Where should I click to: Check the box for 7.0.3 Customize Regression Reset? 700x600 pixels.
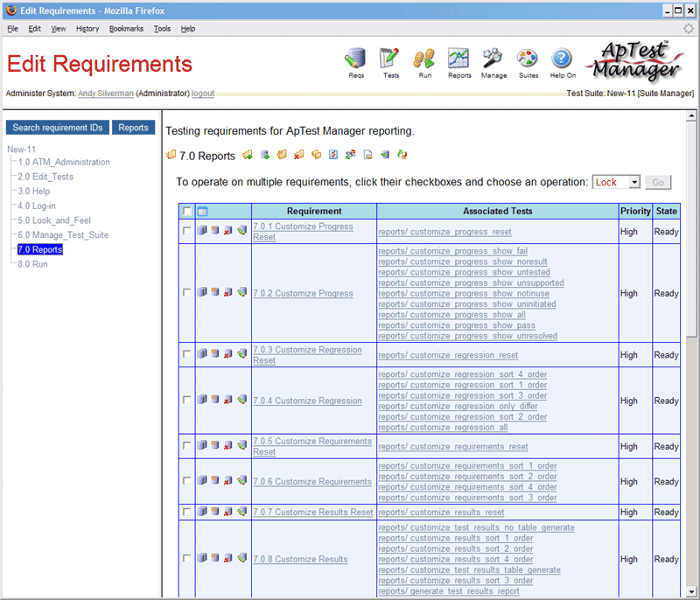pos(186,353)
